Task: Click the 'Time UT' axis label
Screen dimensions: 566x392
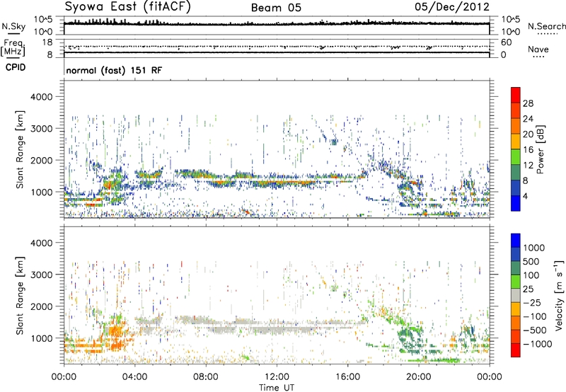Action: (277, 387)
